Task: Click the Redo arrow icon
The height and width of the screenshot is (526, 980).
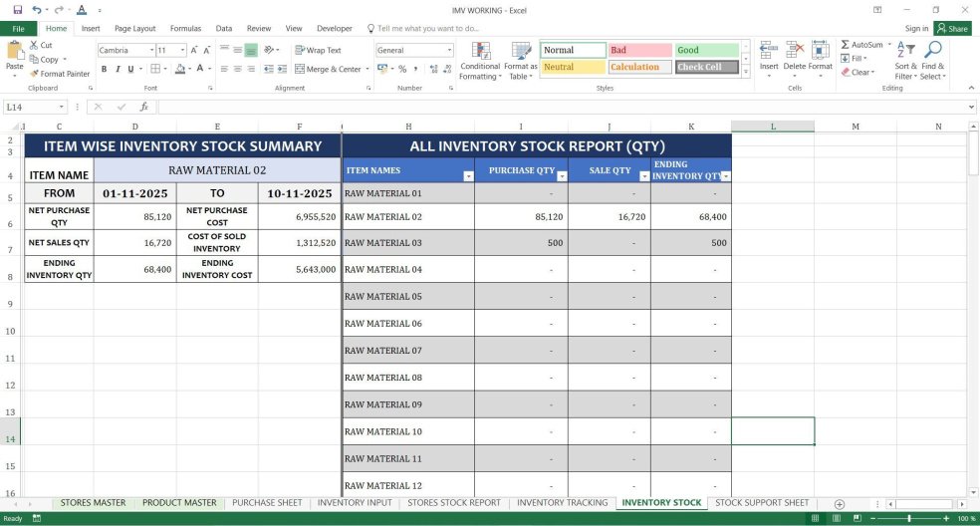Action: click(x=59, y=10)
